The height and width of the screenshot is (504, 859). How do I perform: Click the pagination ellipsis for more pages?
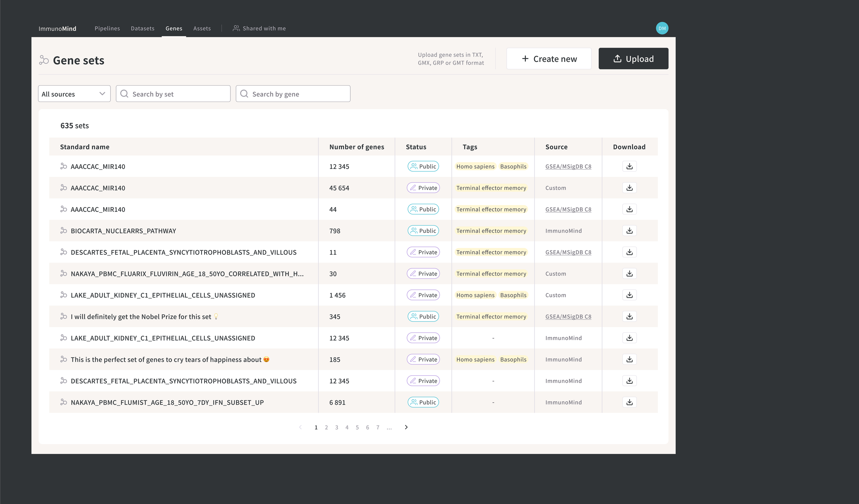coord(389,427)
